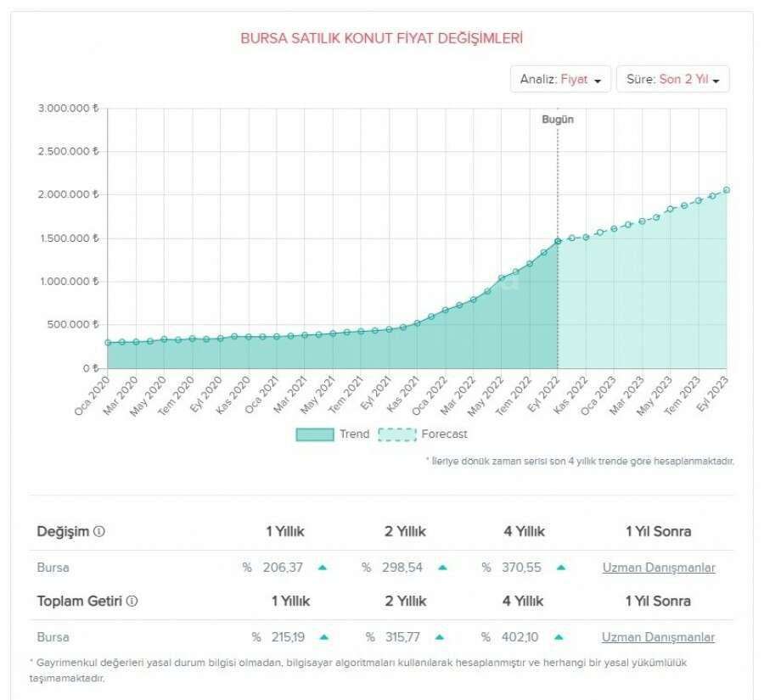Click the Oca 2023 forecast data point
This screenshot has height=700, width=764.
tap(614, 228)
